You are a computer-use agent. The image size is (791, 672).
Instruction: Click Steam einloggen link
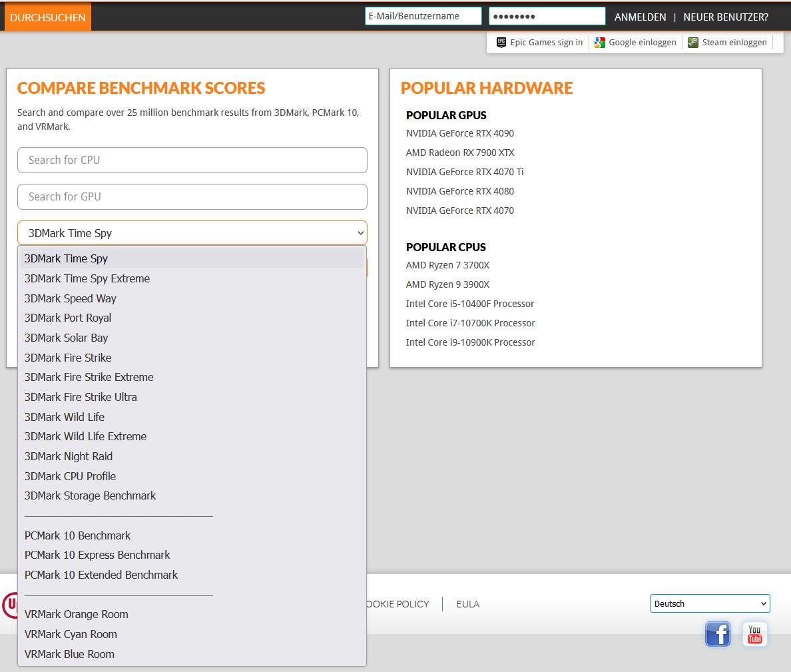[x=734, y=43]
